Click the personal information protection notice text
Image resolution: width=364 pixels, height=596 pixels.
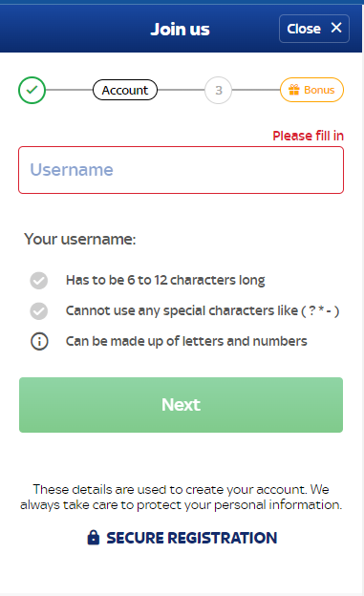coord(182,497)
